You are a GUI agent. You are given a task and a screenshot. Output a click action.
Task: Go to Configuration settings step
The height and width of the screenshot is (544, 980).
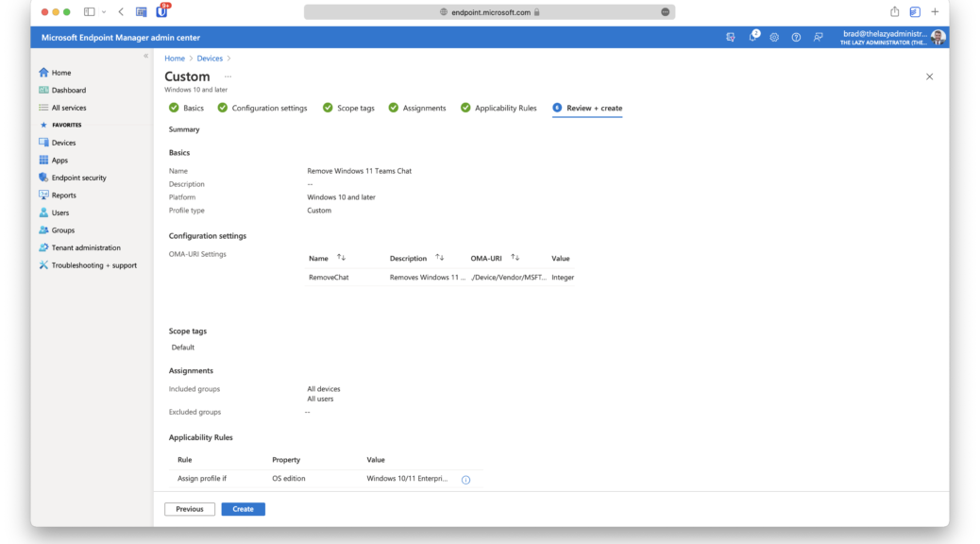coord(262,109)
